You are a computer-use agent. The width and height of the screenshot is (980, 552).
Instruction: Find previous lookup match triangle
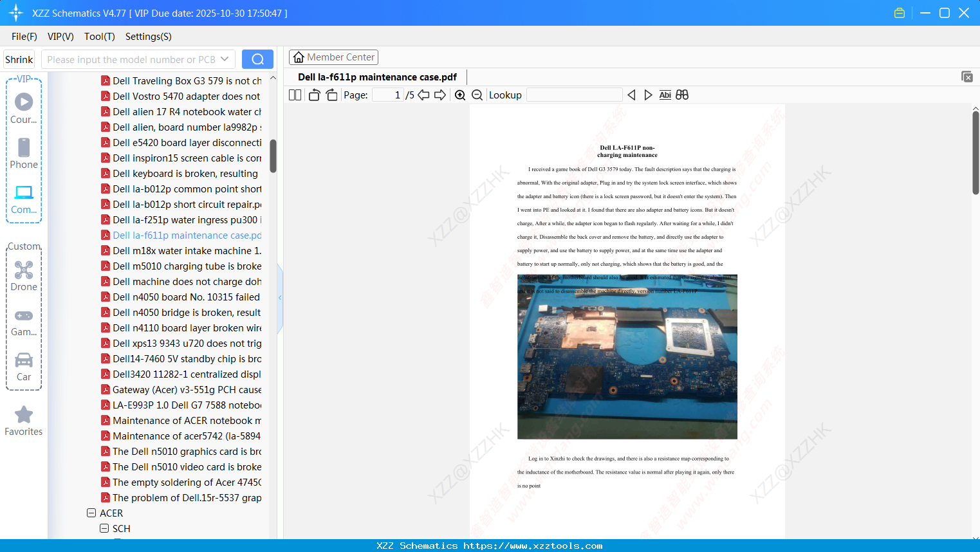631,95
